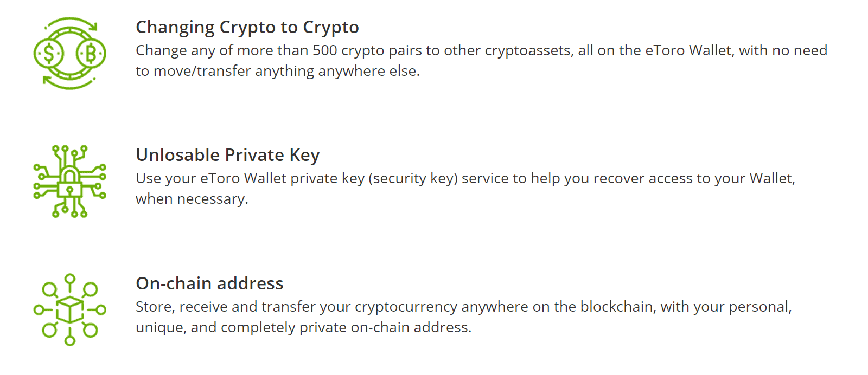This screenshot has width=868, height=375.
Task: Click the dollar coin in the exchange icon
Action: click(x=49, y=54)
